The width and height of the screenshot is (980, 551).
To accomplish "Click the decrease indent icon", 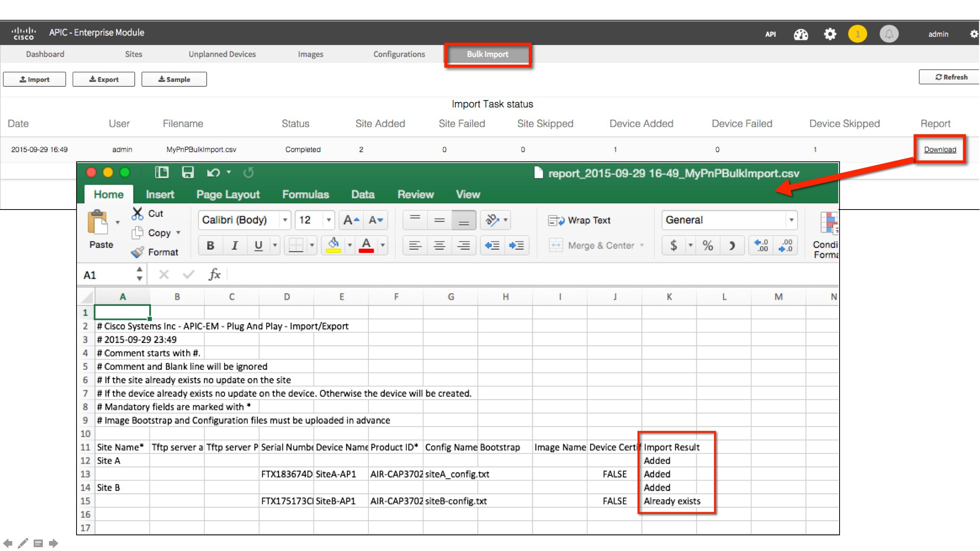I will 492,245.
